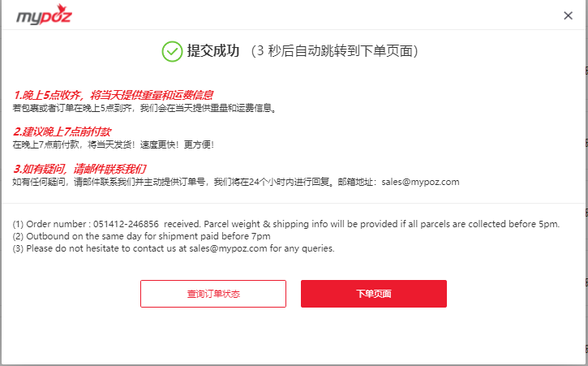Open 查询订单状态 to check order status
Screen dimensions: 588x366
(213, 294)
